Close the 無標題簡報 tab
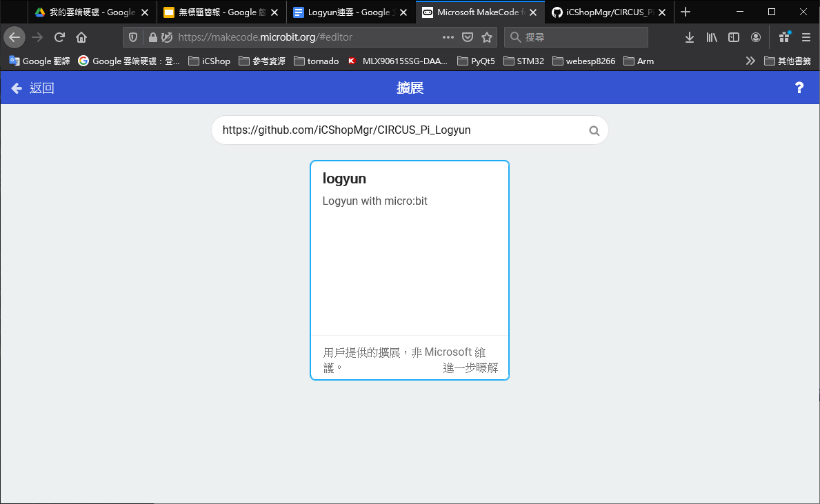The image size is (820, 504). click(274, 12)
